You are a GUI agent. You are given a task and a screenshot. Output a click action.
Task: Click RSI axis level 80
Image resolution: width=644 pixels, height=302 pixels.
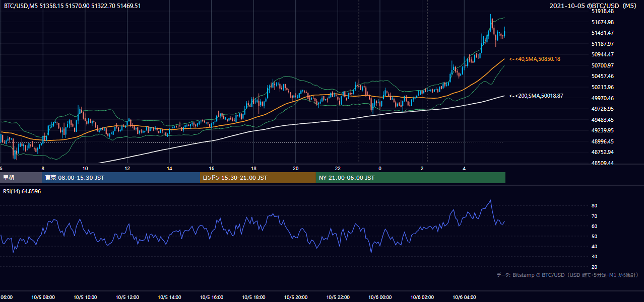pos(594,206)
